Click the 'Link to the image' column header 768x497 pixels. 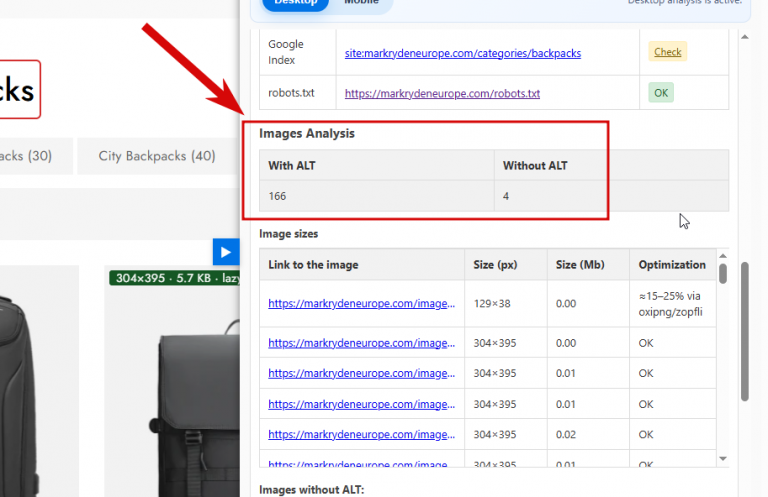click(x=362, y=264)
